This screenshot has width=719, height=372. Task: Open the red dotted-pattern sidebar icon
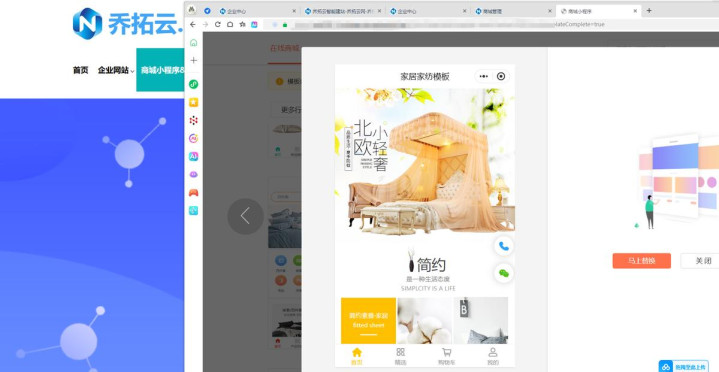point(194,120)
